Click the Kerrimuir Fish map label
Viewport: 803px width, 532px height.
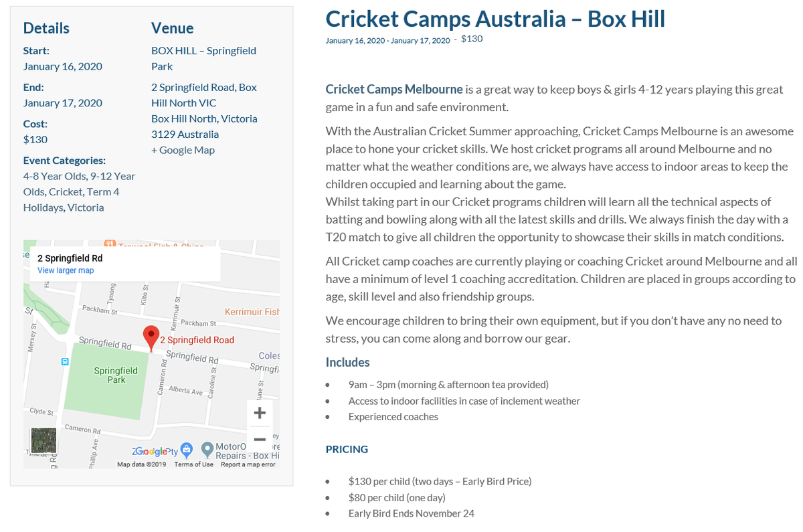(x=252, y=312)
